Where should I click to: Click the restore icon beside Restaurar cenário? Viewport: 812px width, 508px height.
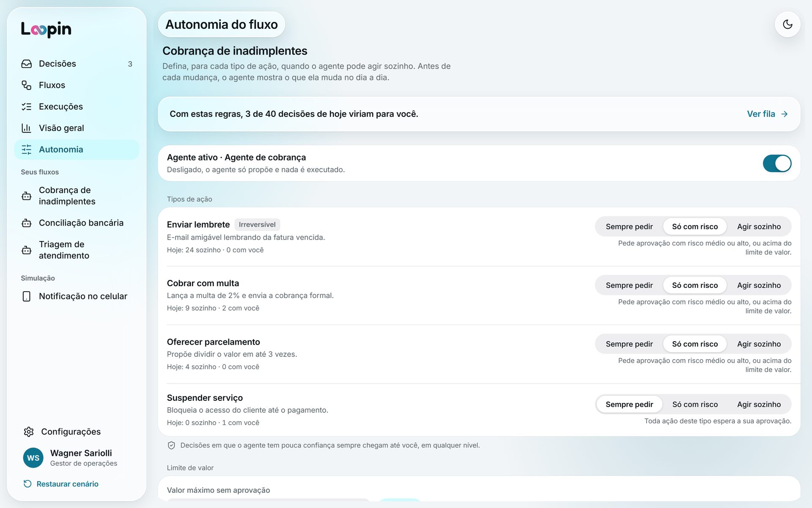pos(27,484)
